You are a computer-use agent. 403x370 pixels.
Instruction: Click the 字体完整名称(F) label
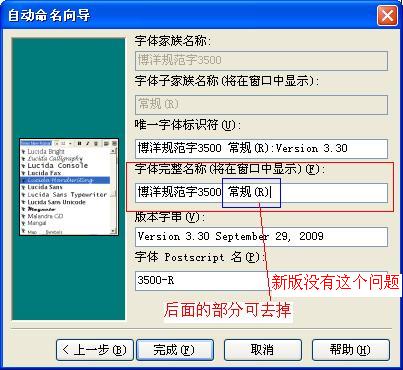230,169
